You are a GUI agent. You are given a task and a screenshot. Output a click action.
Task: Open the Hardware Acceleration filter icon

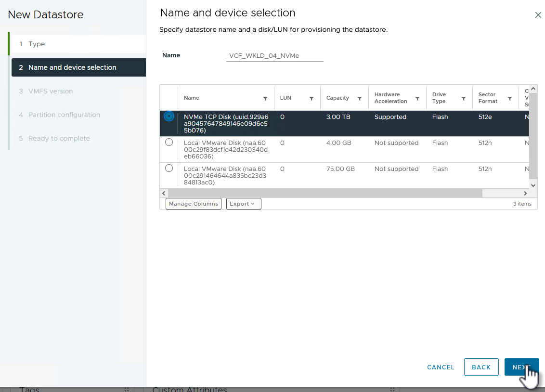click(x=417, y=99)
